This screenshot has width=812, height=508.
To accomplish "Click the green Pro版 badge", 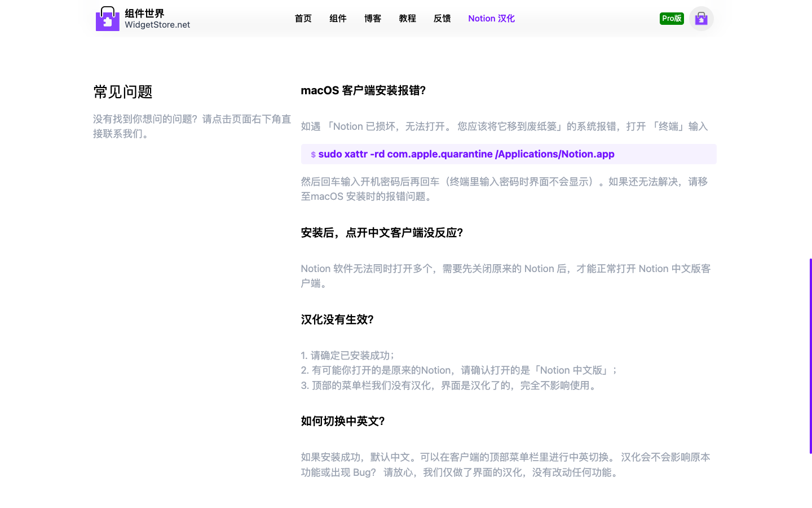I will point(672,19).
